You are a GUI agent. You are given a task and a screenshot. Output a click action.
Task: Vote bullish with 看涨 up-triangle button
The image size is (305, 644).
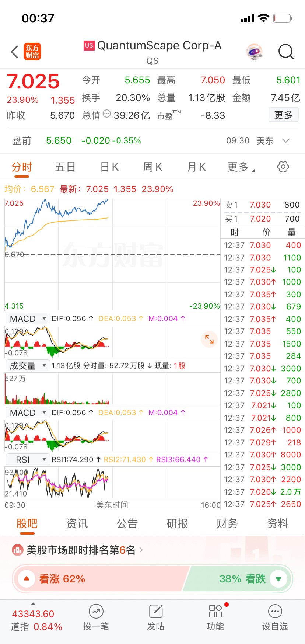click(27, 579)
